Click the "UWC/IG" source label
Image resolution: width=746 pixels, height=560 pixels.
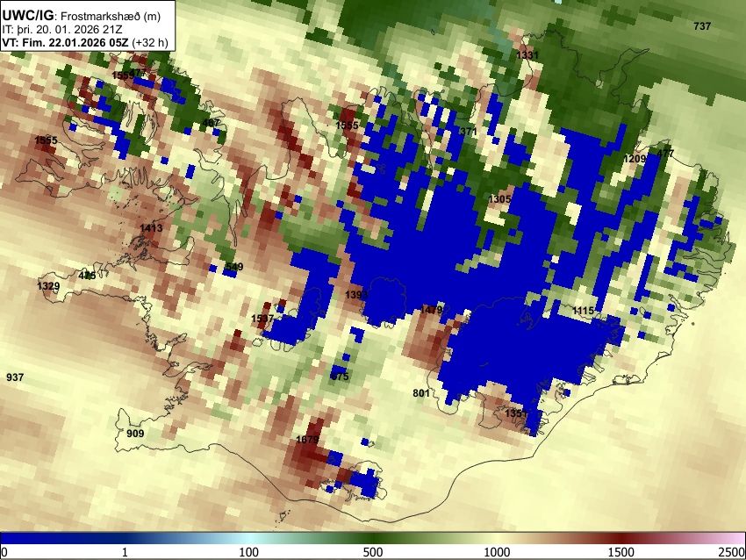[28, 16]
